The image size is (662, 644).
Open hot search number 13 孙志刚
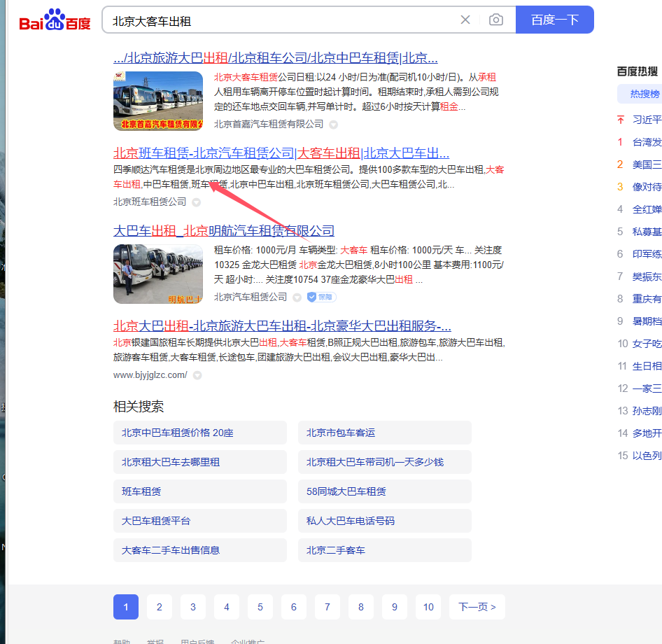(x=647, y=411)
